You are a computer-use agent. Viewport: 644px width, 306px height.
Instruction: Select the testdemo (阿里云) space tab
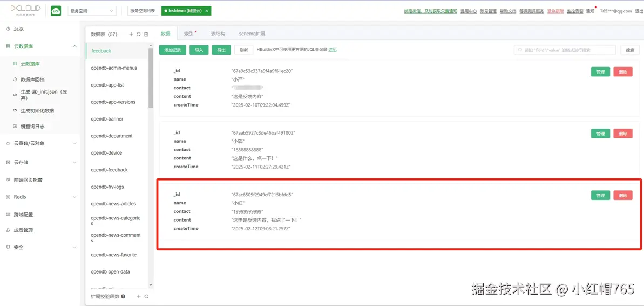tap(184, 11)
